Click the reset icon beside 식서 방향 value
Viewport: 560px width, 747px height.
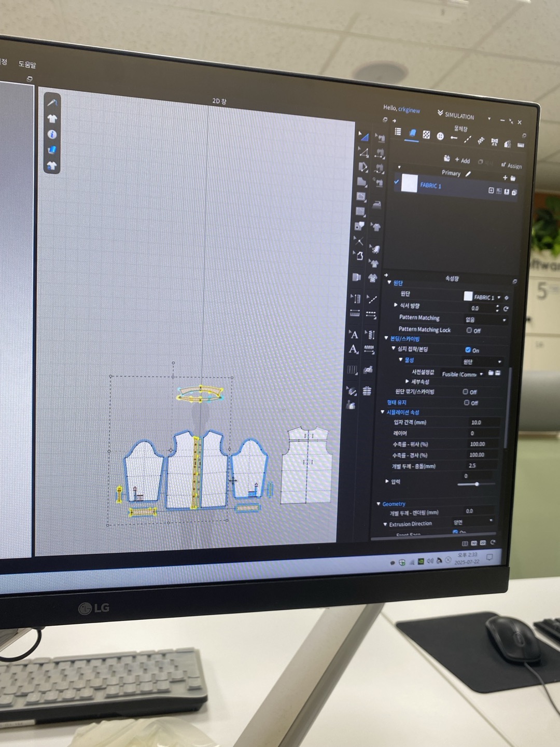506,309
